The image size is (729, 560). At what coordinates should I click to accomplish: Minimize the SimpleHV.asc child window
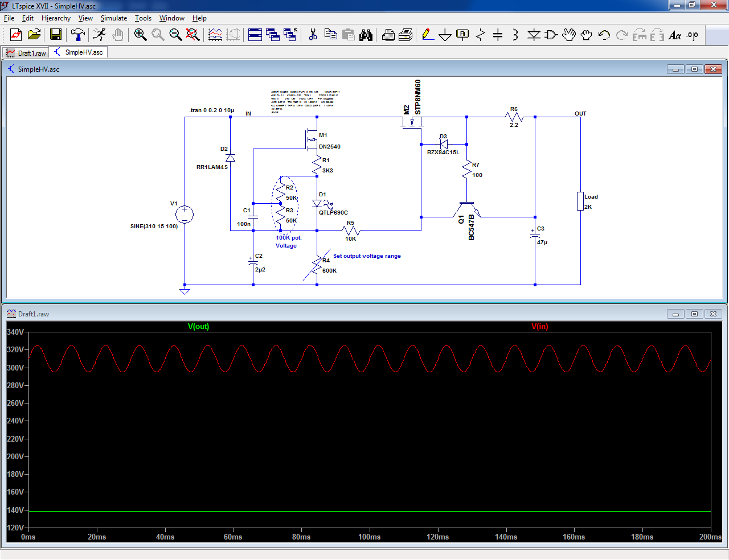(676, 69)
